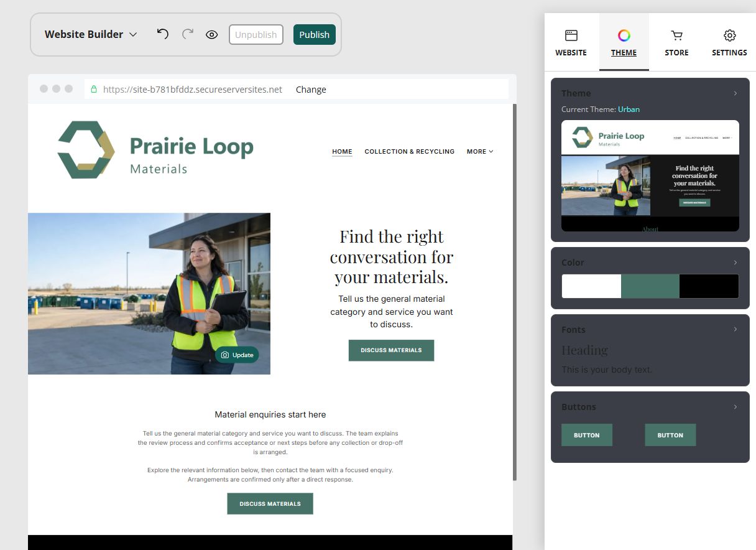This screenshot has width=756, height=550.
Task: Click the camera Update button on photo
Action: [237, 355]
